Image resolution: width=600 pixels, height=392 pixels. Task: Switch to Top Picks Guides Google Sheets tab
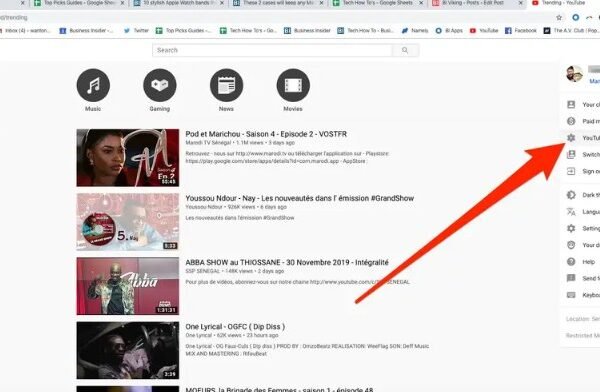79,3
